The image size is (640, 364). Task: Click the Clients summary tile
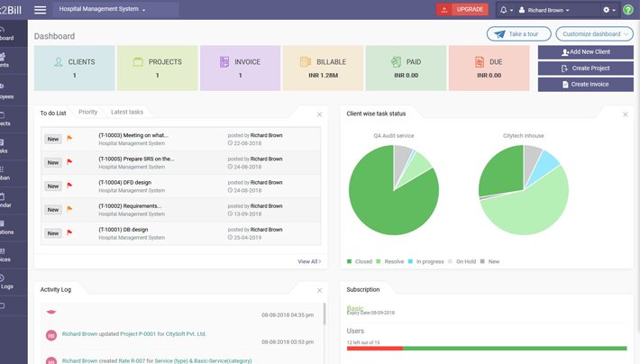(74, 68)
